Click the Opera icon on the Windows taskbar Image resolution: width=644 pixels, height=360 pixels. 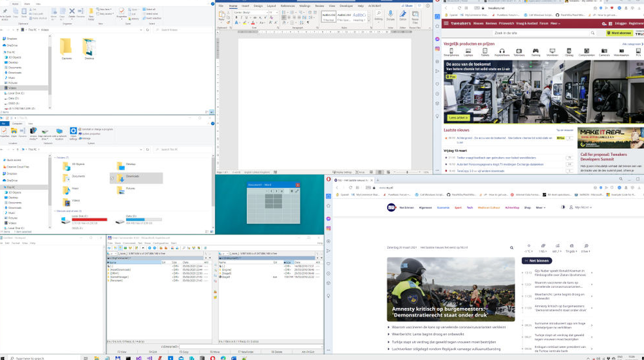213,358
